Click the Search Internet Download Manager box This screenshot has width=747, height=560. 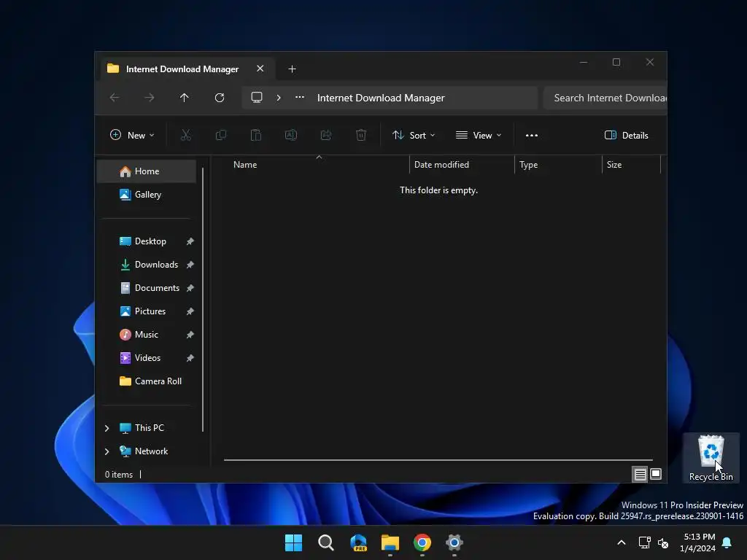tap(605, 98)
